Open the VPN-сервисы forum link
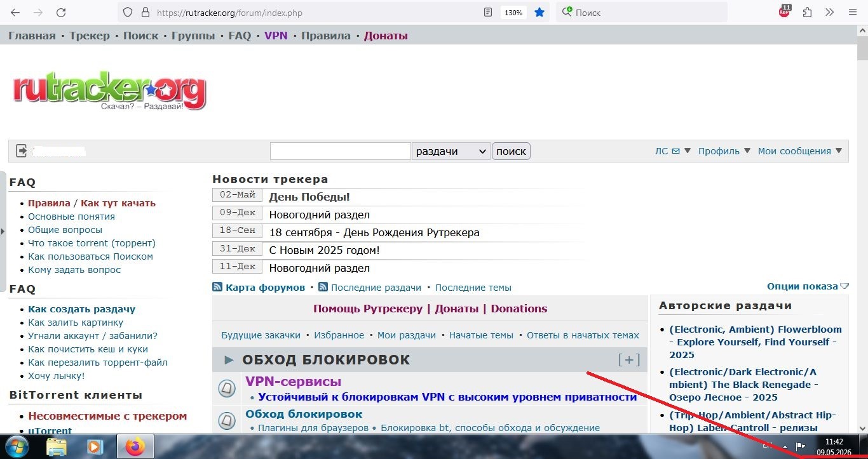This screenshot has width=868, height=459. point(293,382)
